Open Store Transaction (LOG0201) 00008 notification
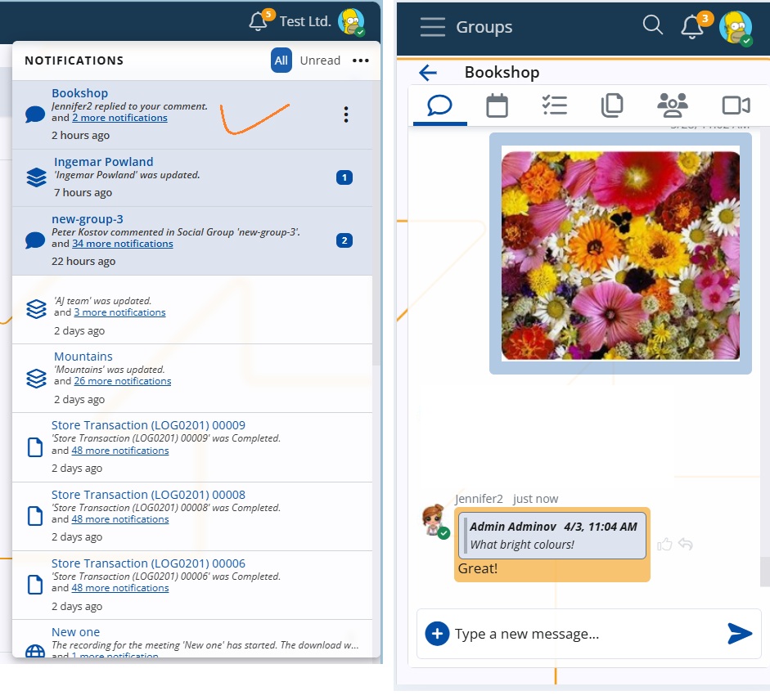 (148, 496)
